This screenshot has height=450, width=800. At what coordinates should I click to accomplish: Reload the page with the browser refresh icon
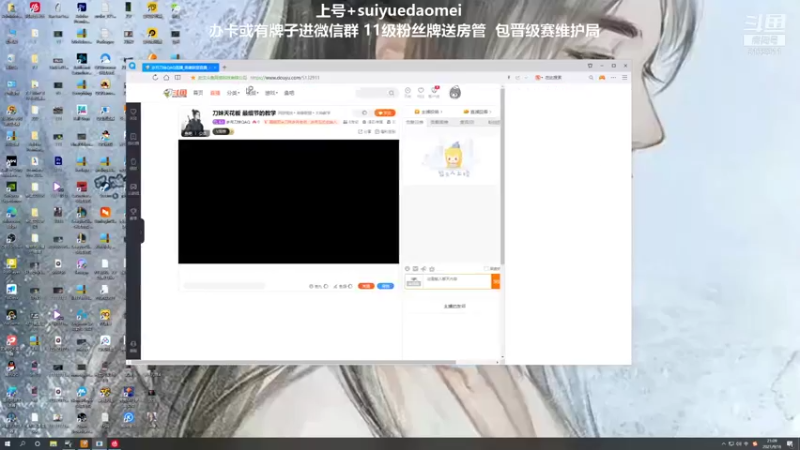(155, 78)
